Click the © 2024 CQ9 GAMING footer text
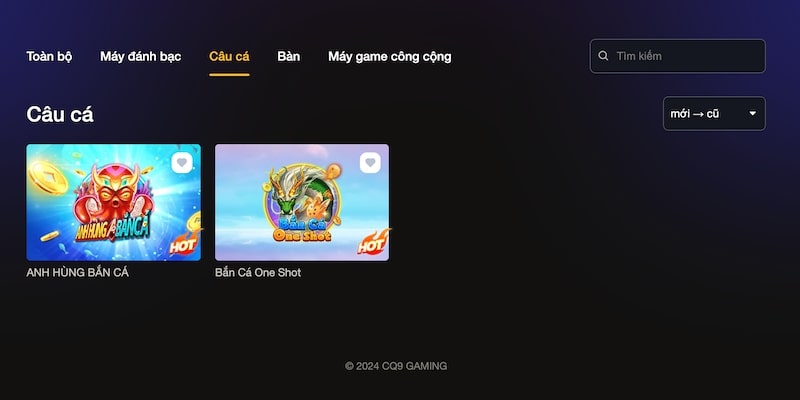 396,366
